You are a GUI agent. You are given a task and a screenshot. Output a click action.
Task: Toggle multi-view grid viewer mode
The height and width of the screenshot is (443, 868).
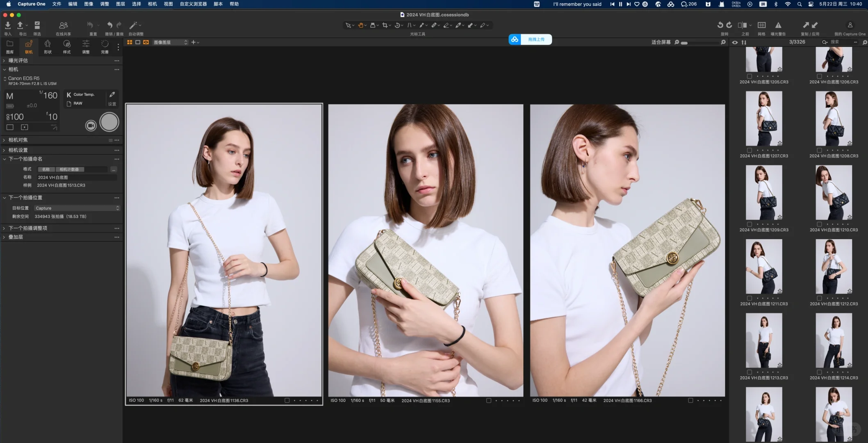pyautogui.click(x=130, y=42)
